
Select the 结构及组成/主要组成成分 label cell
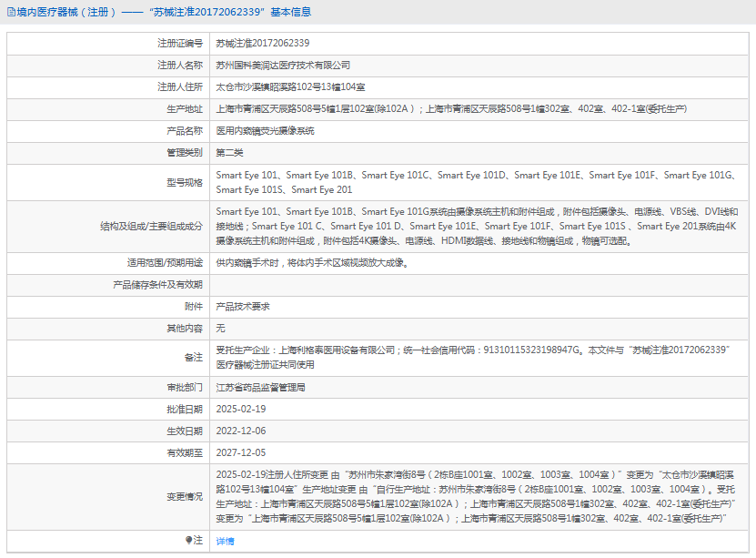pos(108,226)
